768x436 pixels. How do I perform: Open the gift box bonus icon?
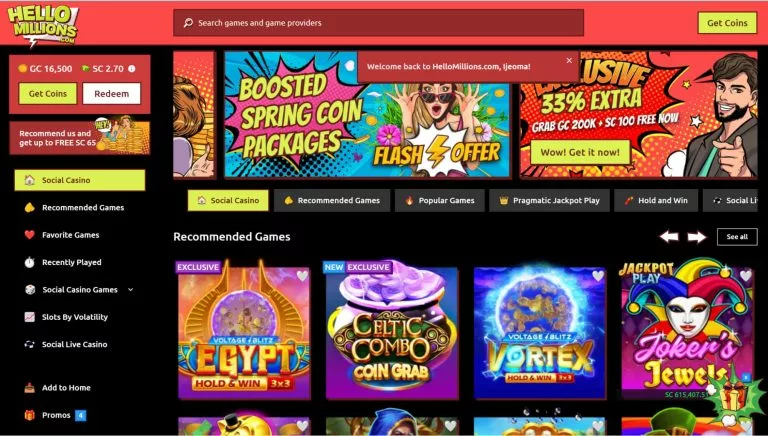point(731,396)
